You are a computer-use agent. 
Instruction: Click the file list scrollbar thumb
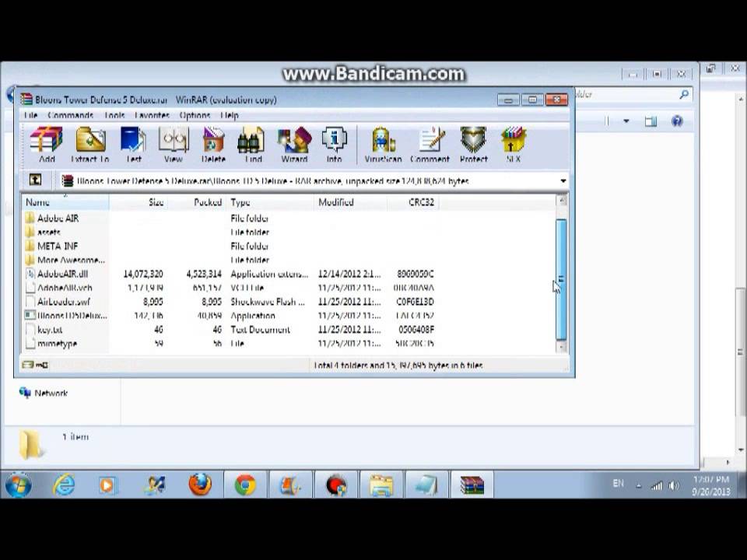pos(562,279)
